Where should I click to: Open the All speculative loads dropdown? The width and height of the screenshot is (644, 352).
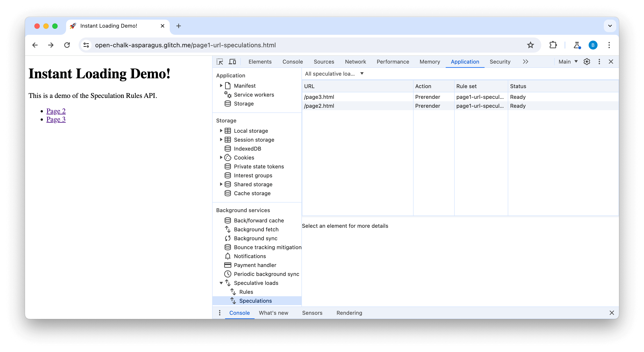(x=334, y=74)
